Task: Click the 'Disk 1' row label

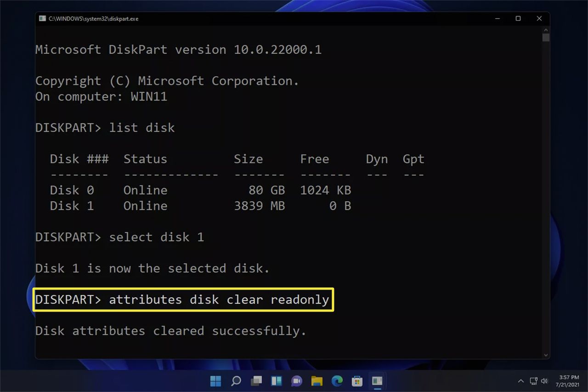Action: [72, 206]
